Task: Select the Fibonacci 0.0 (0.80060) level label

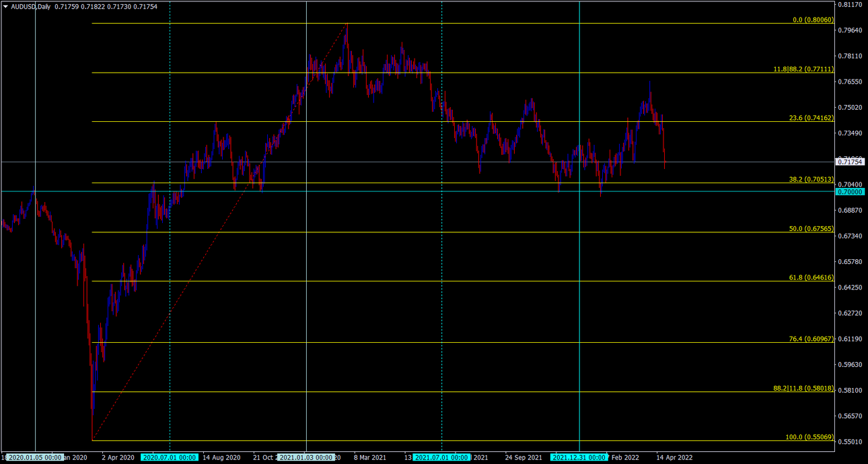Action: click(813, 20)
